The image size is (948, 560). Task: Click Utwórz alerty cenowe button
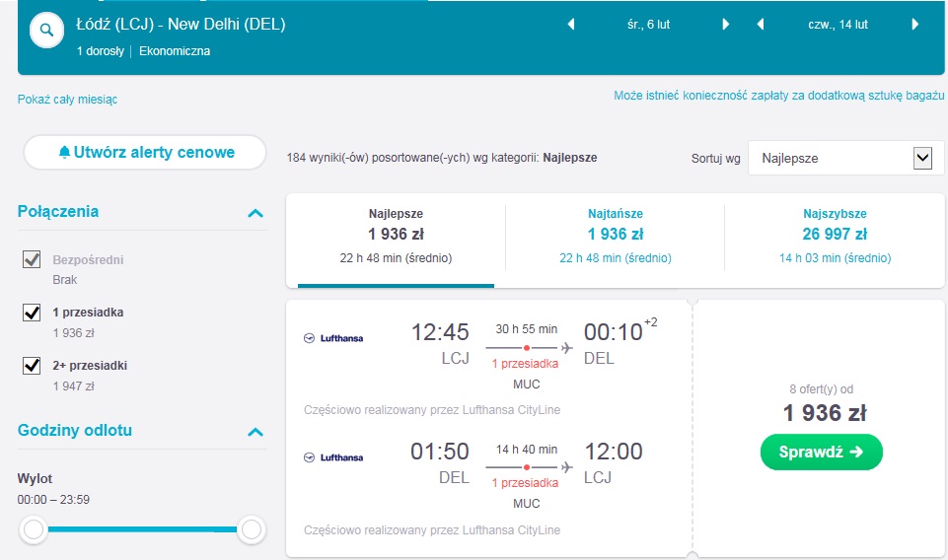click(x=145, y=152)
